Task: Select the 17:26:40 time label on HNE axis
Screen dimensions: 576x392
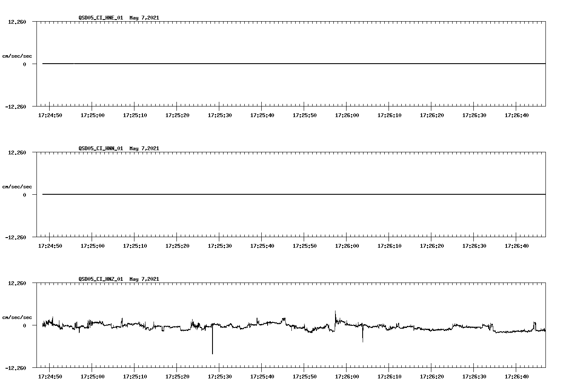Action: tap(517, 115)
